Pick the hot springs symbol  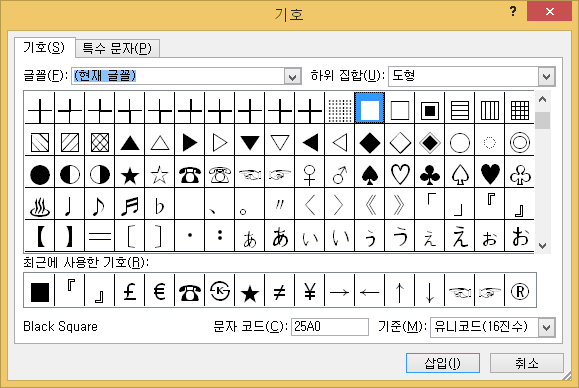click(40, 206)
